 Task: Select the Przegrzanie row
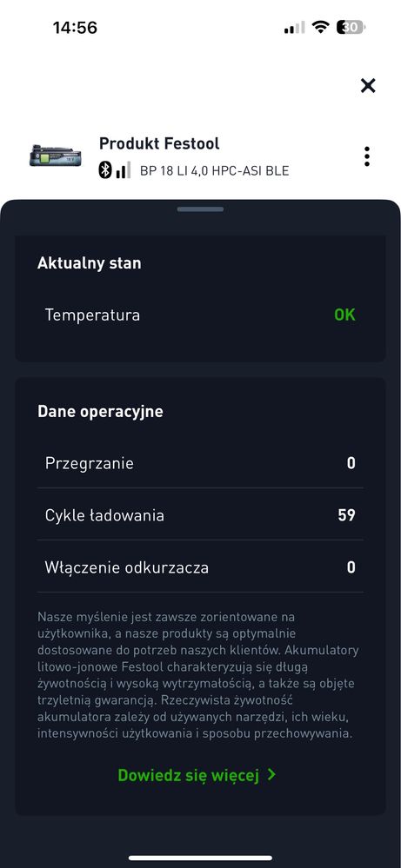click(x=200, y=463)
